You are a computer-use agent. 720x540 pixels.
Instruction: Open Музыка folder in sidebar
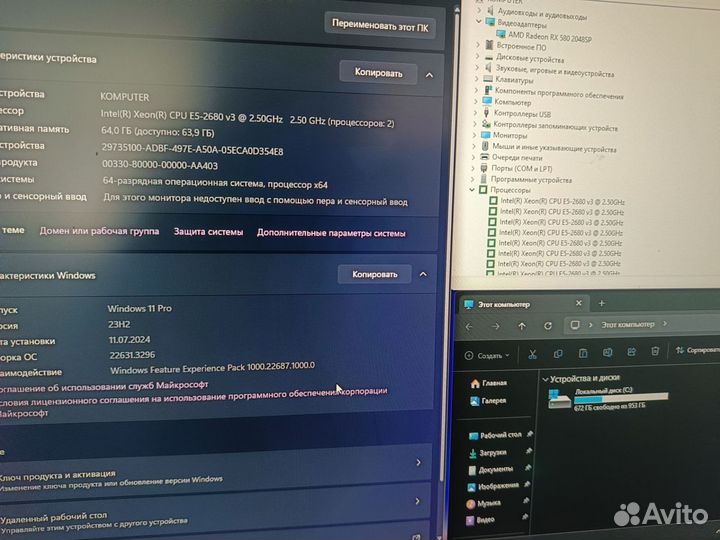pyautogui.click(x=483, y=503)
